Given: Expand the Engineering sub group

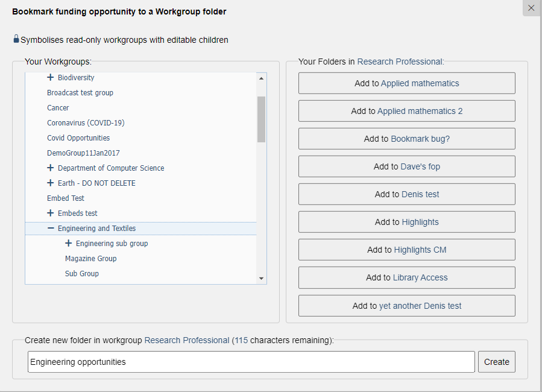Looking at the screenshot, I should click(69, 244).
